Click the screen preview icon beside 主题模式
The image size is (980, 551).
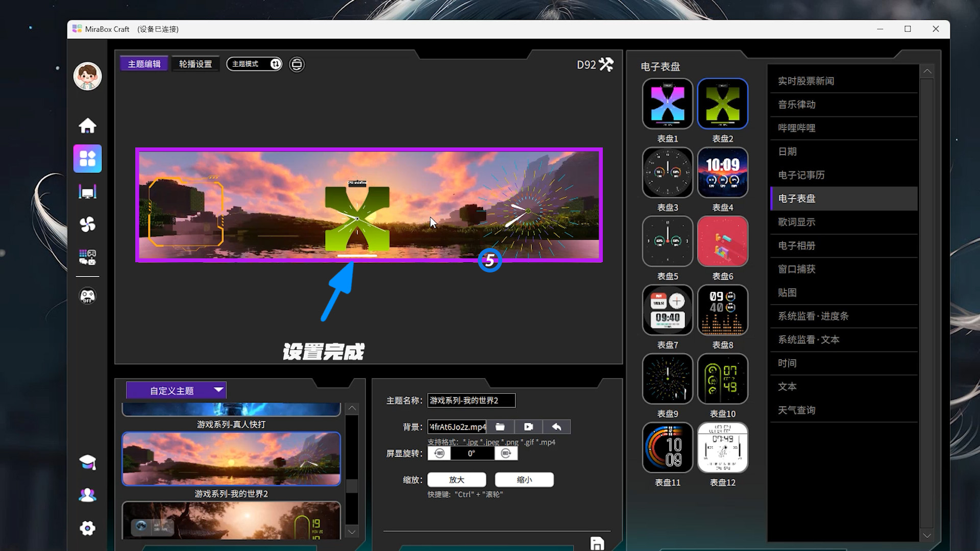click(x=297, y=64)
